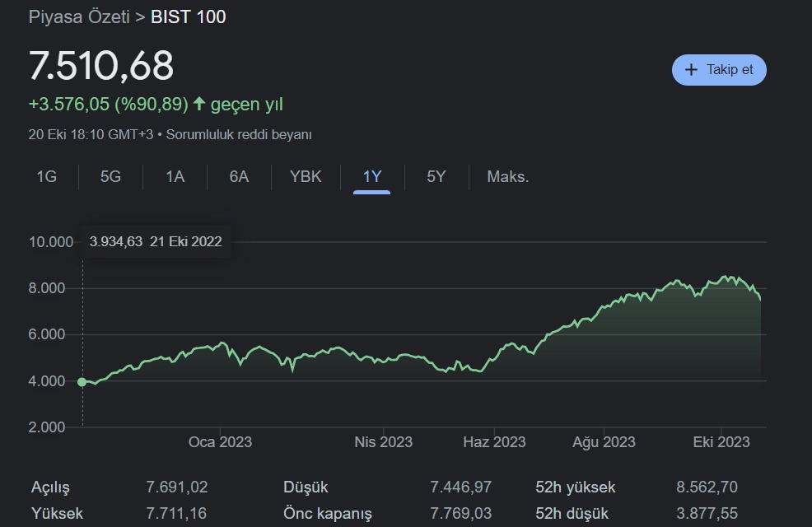Click the 6.000 y-axis label
This screenshot has width=812, height=527.
point(47,334)
